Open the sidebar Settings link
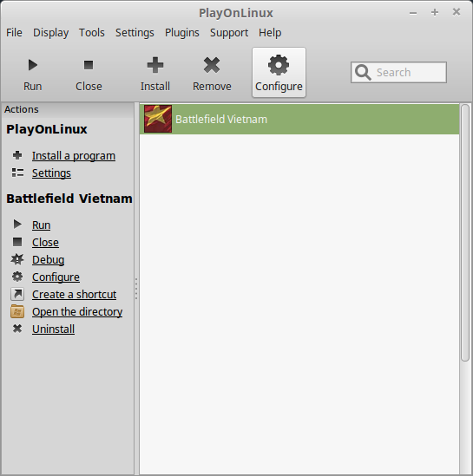This screenshot has height=476, width=473. coord(52,173)
